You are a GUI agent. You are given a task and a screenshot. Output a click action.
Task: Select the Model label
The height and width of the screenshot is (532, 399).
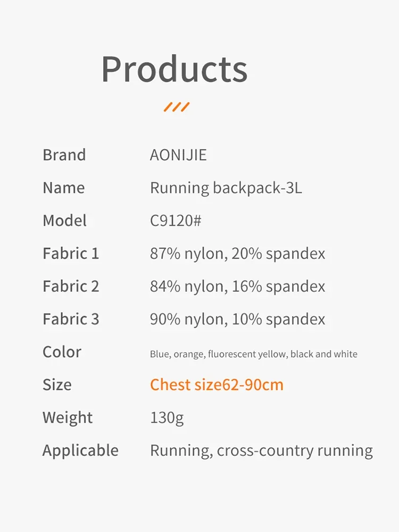(64, 221)
